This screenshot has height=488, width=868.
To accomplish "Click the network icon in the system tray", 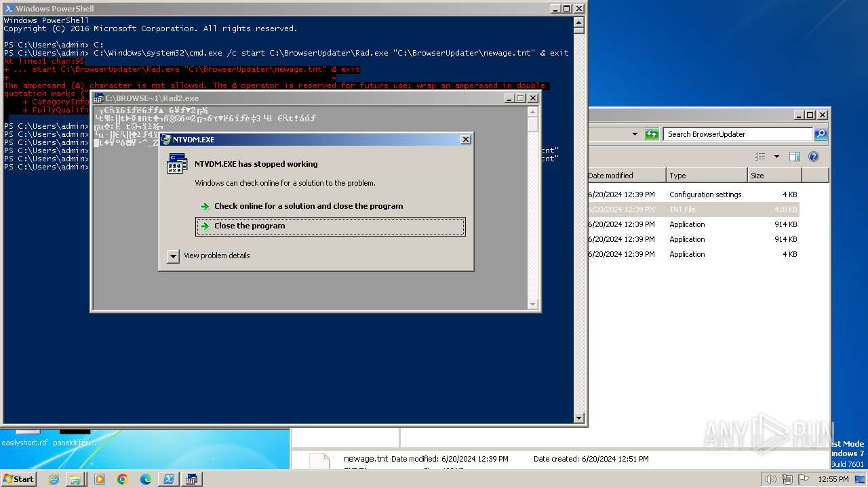I will click(x=787, y=479).
